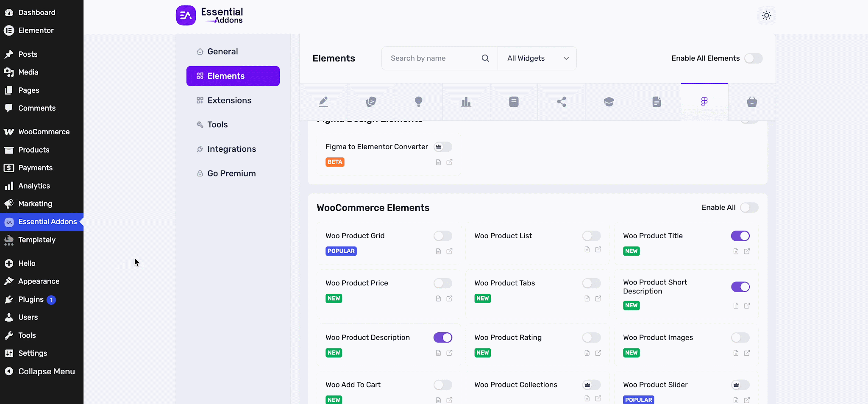Open Plugins admin menu item
The width and height of the screenshot is (868, 404).
(42, 299)
